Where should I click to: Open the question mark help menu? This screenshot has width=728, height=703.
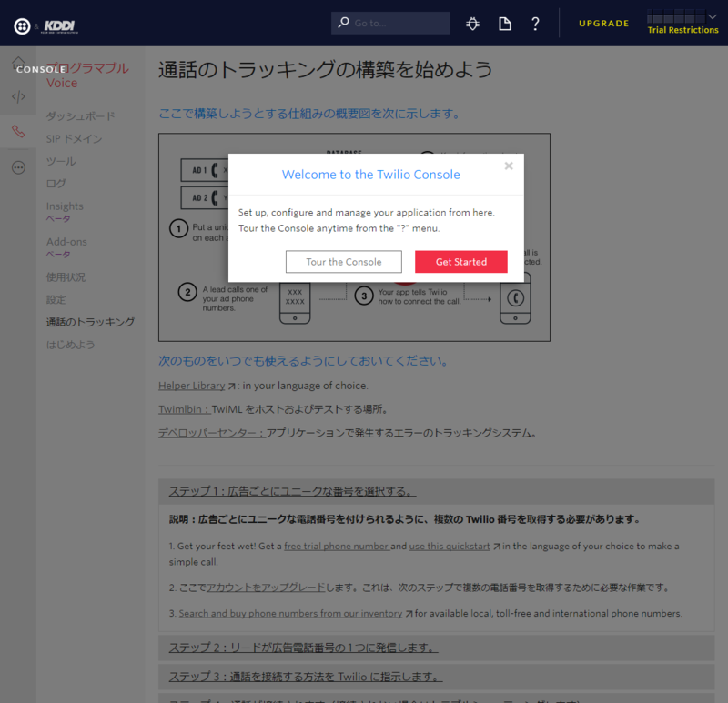[x=535, y=24]
